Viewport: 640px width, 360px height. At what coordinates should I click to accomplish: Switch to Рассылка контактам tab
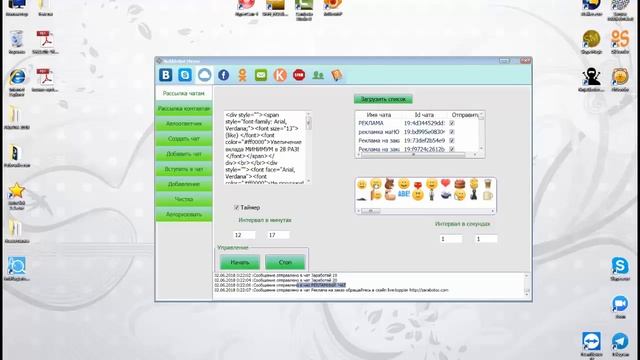tap(184, 109)
